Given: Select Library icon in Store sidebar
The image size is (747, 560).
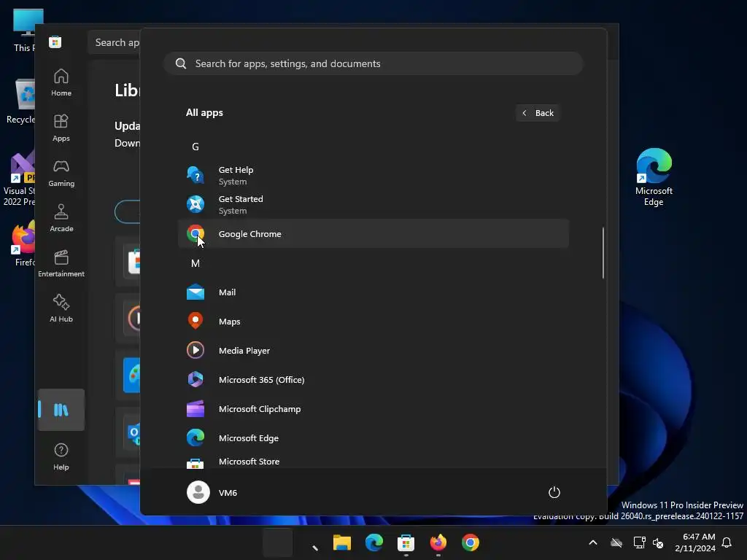Looking at the screenshot, I should (x=61, y=410).
